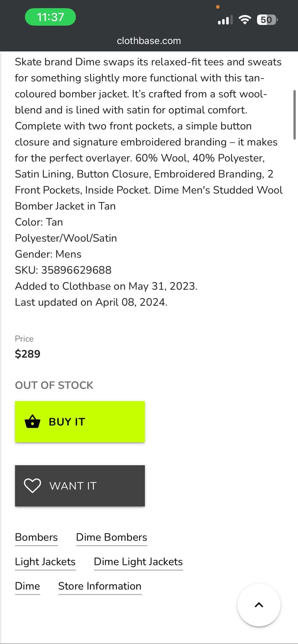This screenshot has width=298, height=644.
Task: Click the OUT OF STOCK label
Action: 54,385
